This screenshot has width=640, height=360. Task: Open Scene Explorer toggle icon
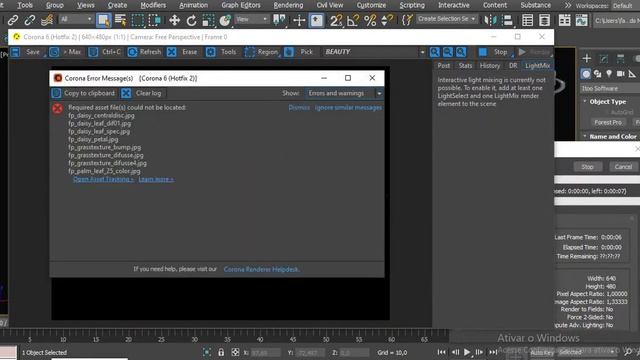[527, 20]
